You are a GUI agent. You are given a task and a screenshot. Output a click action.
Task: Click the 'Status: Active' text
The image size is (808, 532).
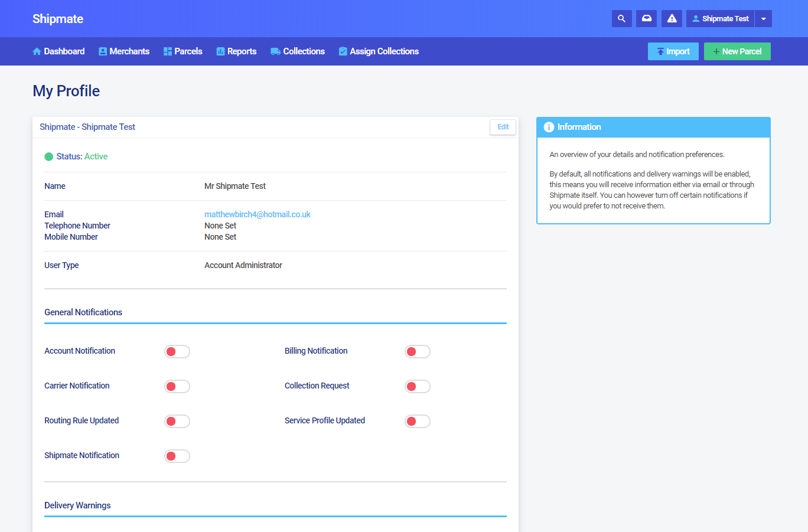coord(82,156)
